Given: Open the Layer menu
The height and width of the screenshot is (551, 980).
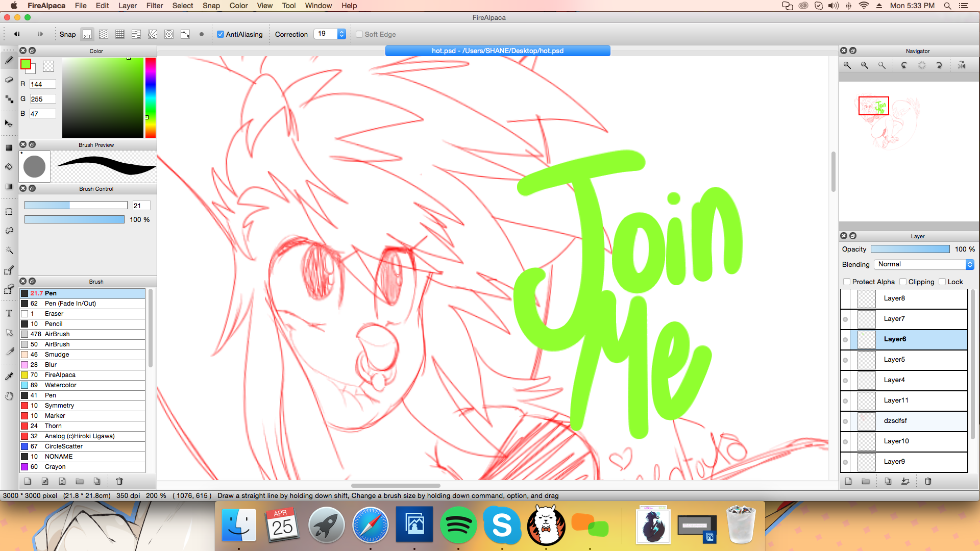Looking at the screenshot, I should [127, 6].
